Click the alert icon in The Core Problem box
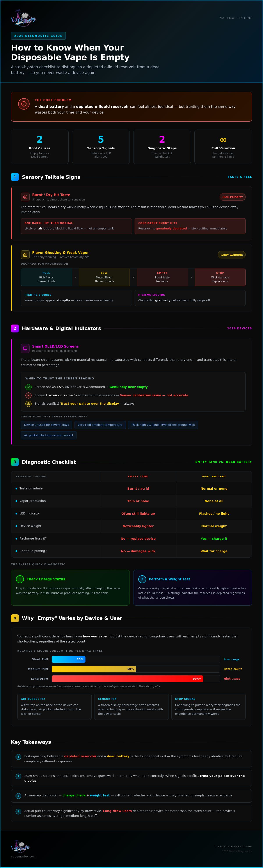 (24, 104)
